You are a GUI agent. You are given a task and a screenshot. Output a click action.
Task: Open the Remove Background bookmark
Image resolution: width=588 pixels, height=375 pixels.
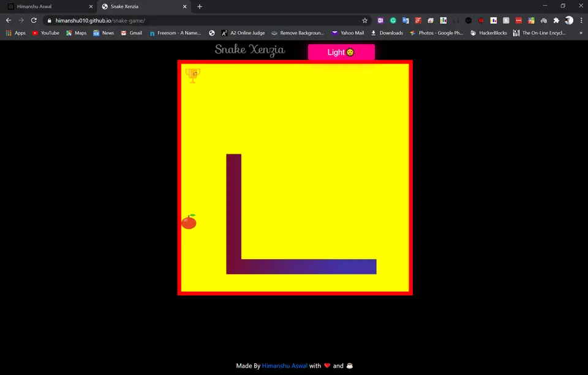[x=298, y=33]
